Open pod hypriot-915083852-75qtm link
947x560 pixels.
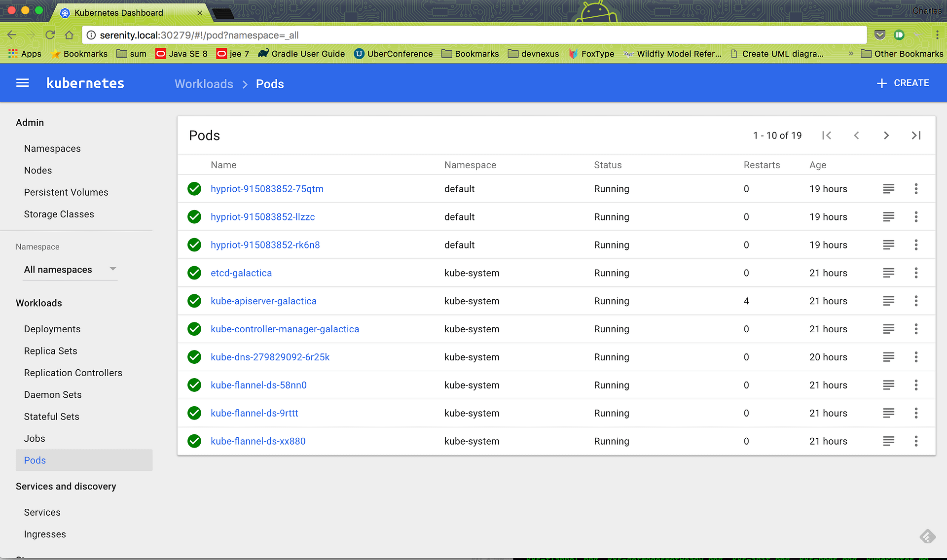267,189
